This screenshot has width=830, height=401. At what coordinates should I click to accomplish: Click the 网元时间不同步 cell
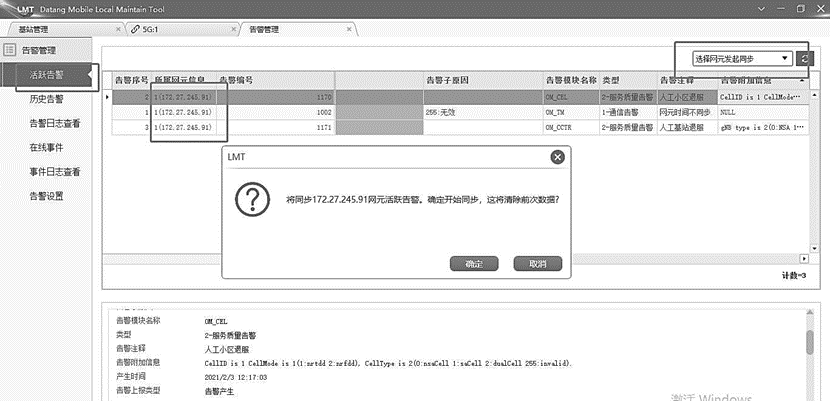687,113
